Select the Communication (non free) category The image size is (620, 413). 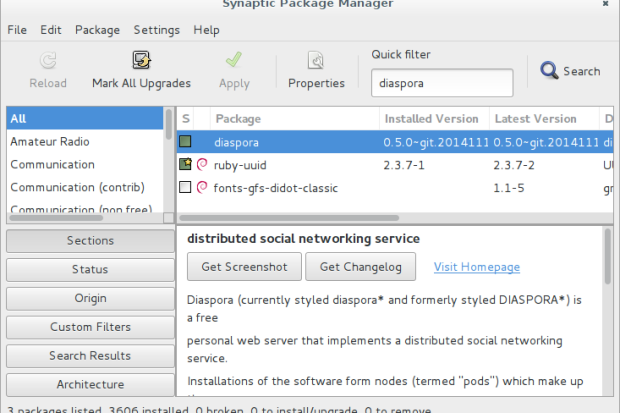pyautogui.click(x=85, y=207)
